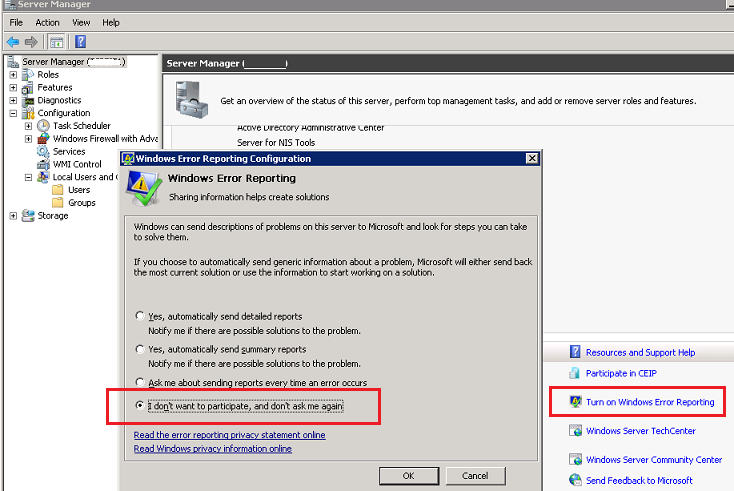Select Yes, automatically send summary reports
The image size is (734, 491).
click(139, 349)
